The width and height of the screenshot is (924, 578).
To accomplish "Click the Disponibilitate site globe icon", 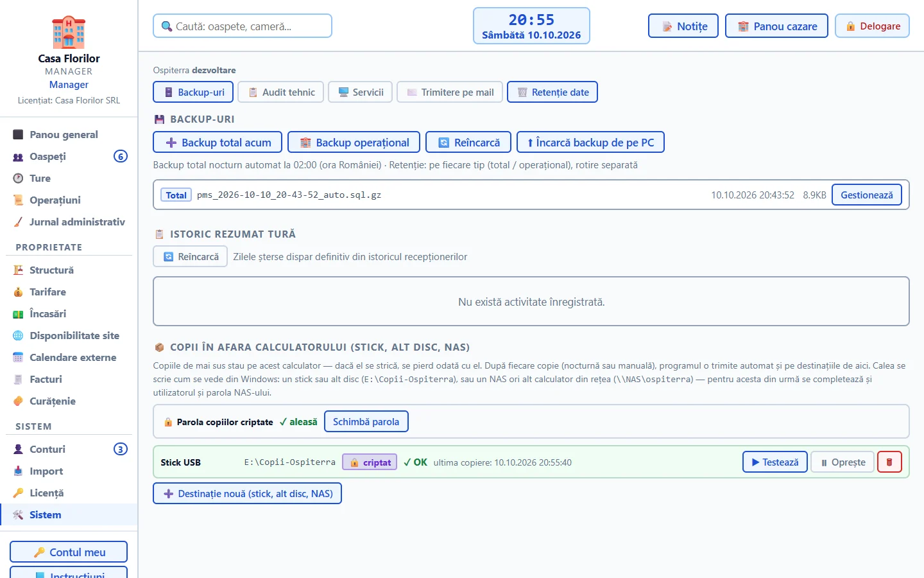I will [x=18, y=335].
